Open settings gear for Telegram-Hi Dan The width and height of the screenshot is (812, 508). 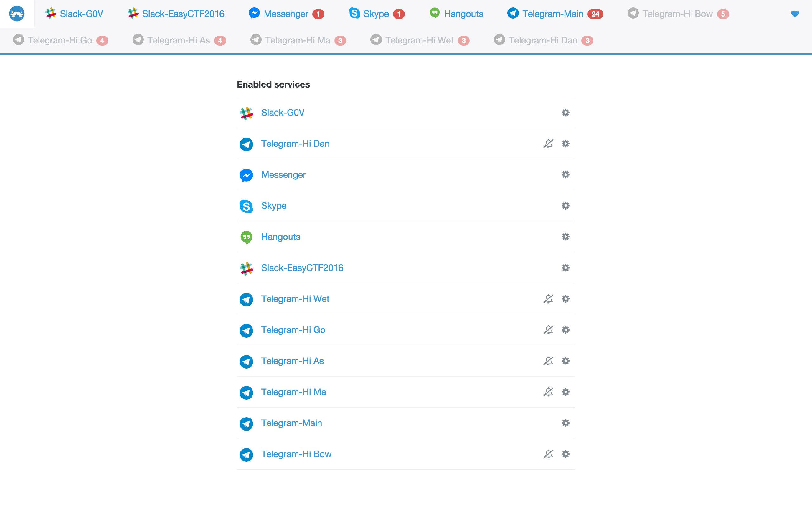pyautogui.click(x=565, y=144)
